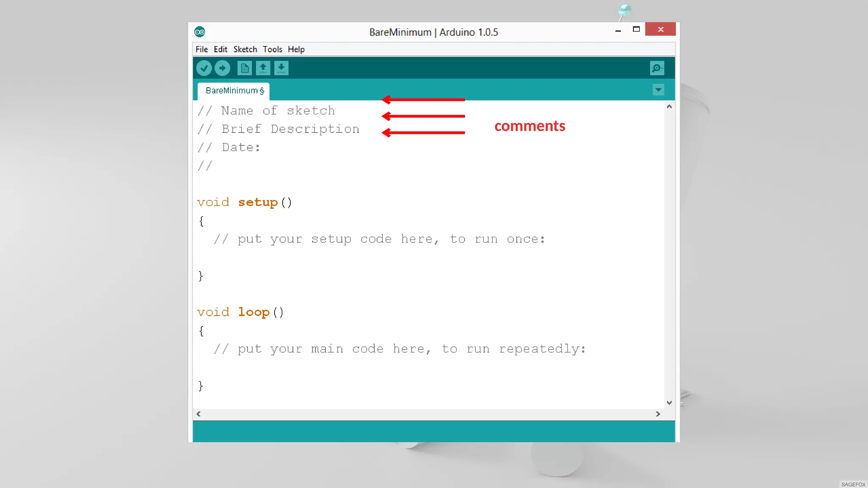Open the File menu

201,50
